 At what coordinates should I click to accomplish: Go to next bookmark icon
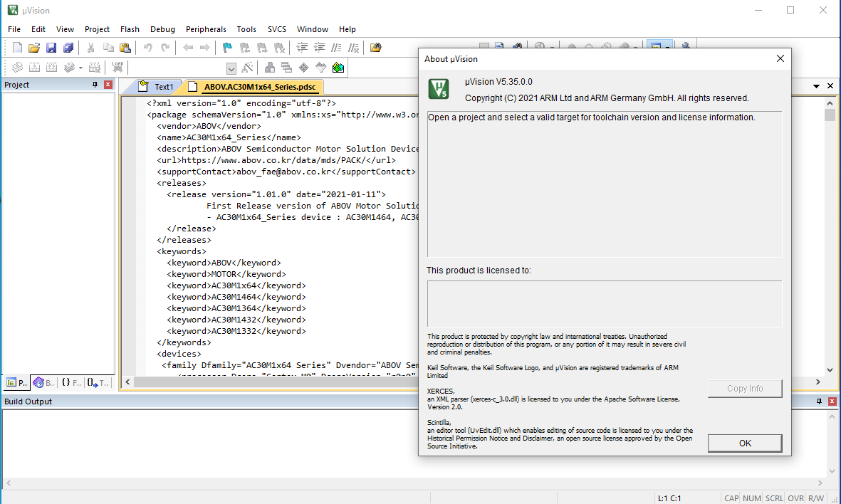click(x=262, y=48)
